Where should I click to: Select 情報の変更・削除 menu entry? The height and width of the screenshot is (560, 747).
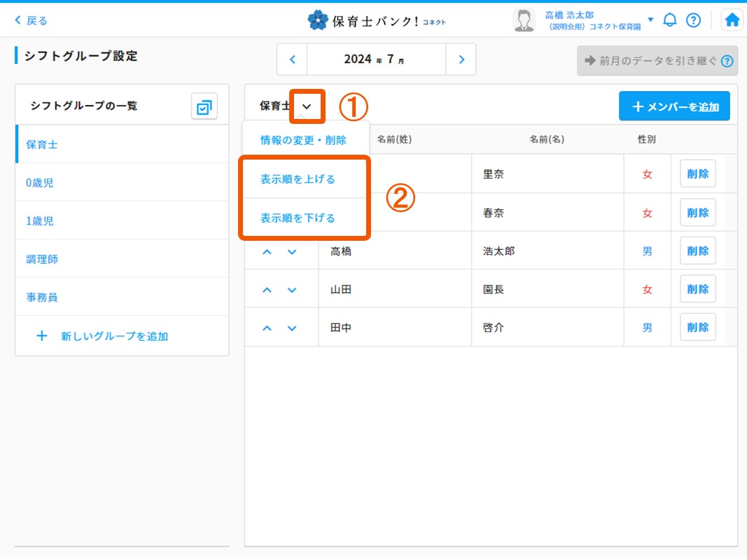[x=303, y=140]
